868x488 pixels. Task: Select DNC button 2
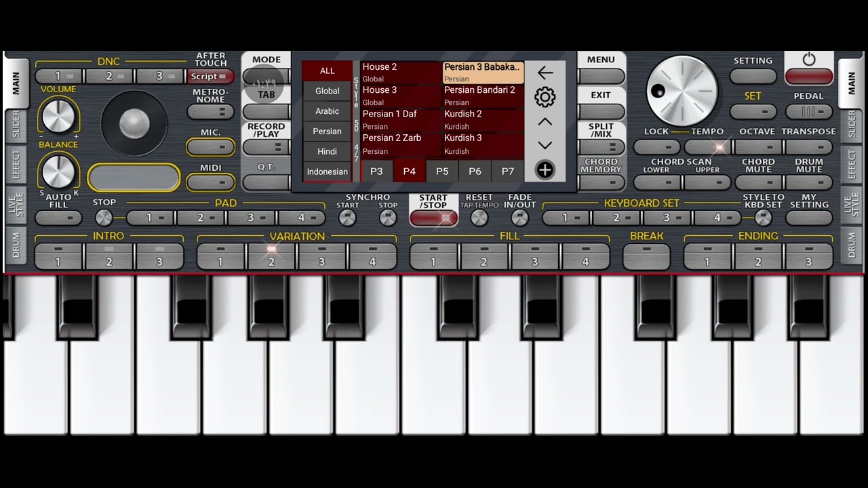click(108, 77)
